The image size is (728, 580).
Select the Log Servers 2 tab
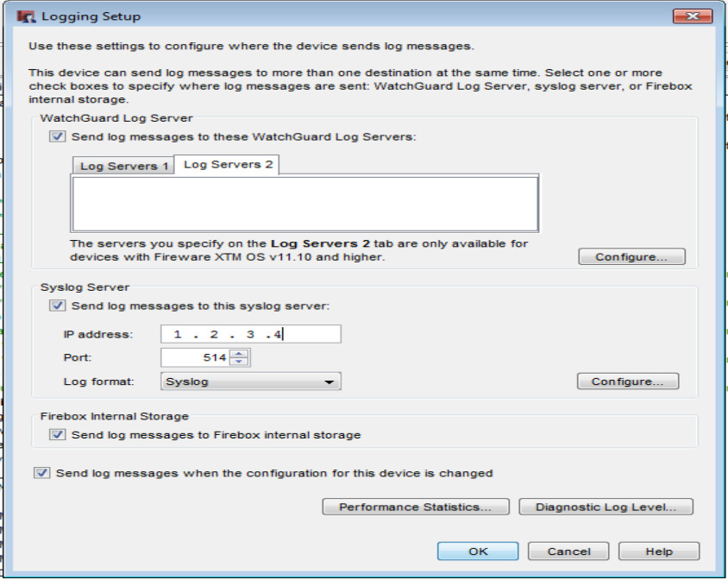227,165
